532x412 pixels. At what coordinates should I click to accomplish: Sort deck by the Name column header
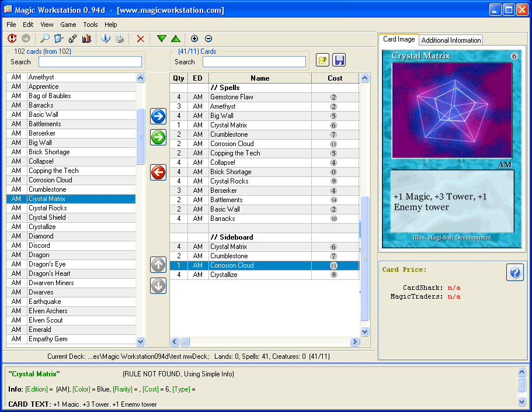point(260,78)
